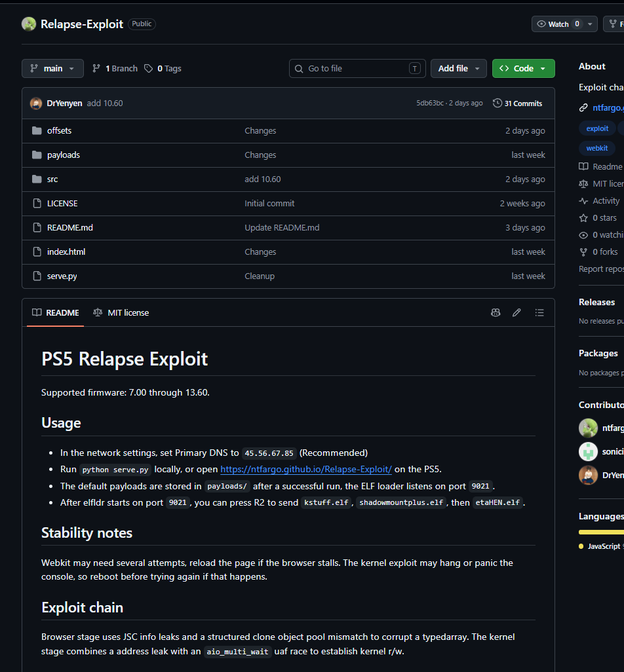Screen dimensions: 624x672
Task: Click the src folder icon
Action: [x=37, y=179]
